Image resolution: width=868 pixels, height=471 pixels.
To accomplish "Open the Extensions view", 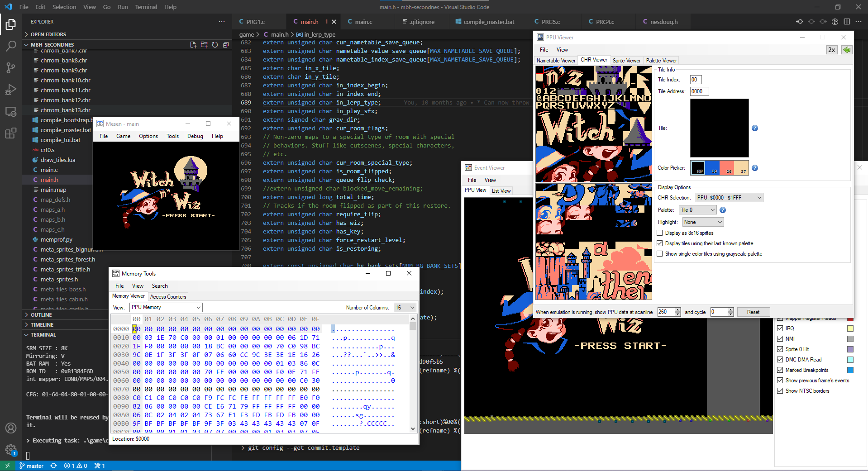I will click(11, 133).
